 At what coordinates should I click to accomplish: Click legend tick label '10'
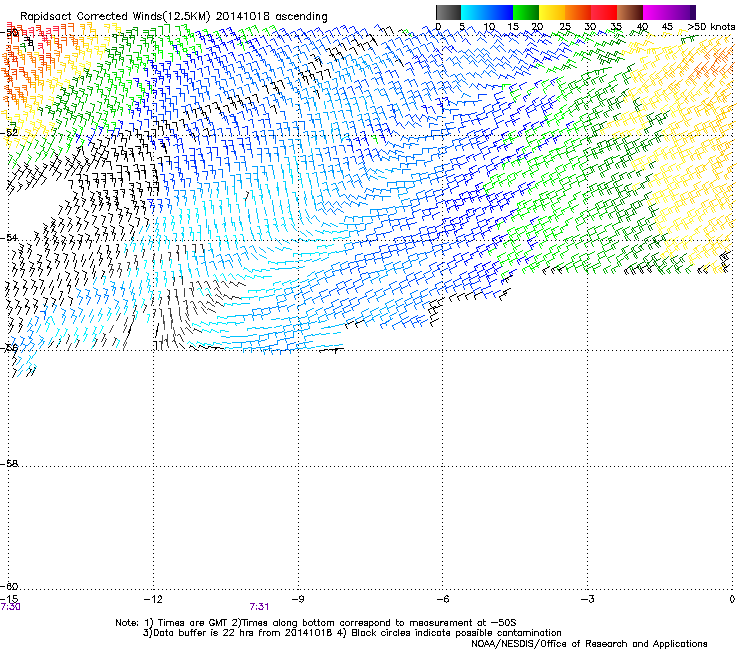[489, 27]
